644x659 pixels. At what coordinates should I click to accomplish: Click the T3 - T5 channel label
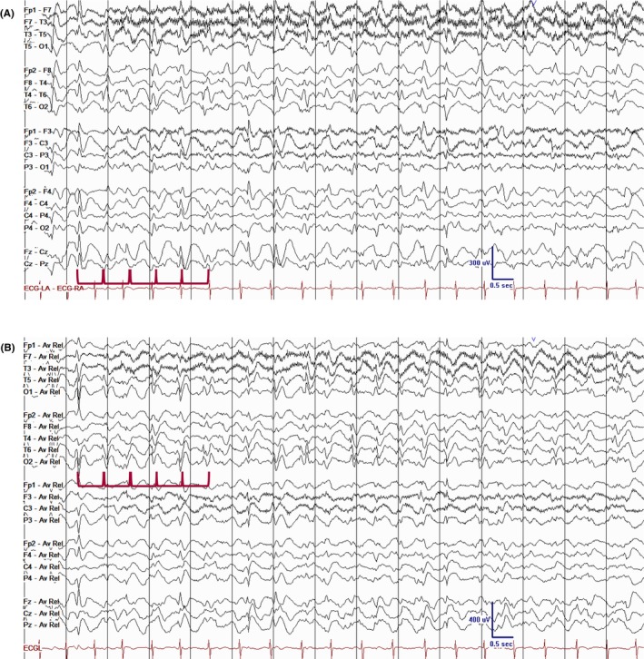pos(35,34)
